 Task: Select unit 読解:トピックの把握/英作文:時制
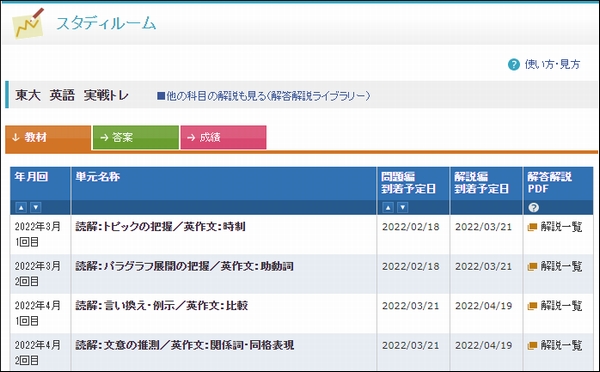[160, 227]
